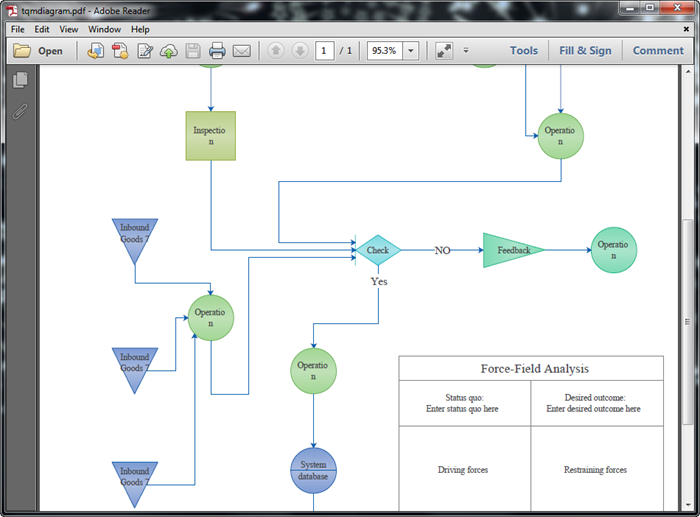700x517 pixels.
Task: Click the Check diamond shape
Action: (378, 250)
